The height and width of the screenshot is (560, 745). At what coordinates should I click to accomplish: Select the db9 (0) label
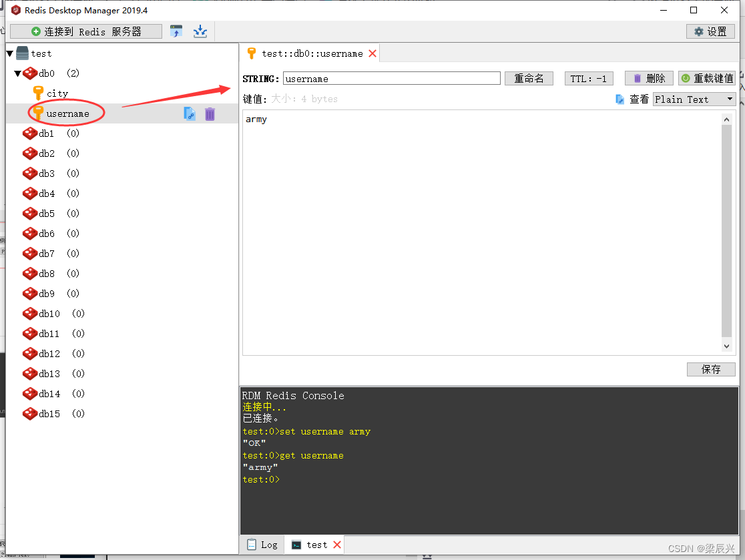(59, 294)
